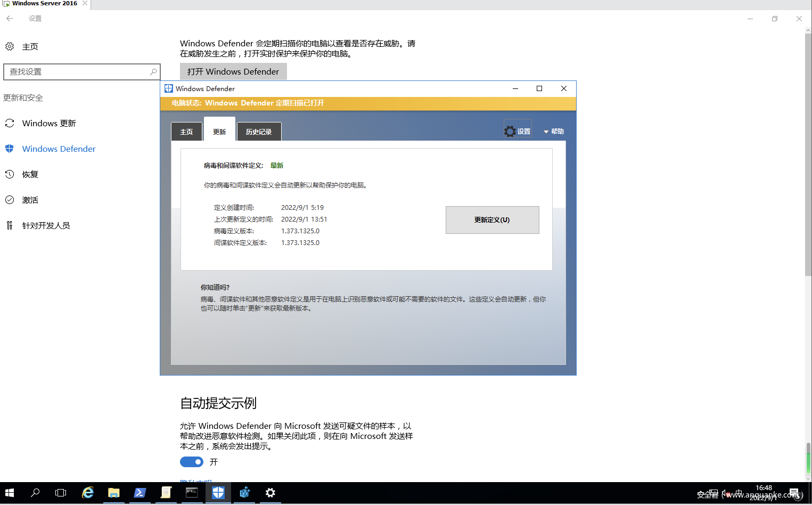
Task: Click the search magnifier in taskbar
Action: (x=35, y=493)
